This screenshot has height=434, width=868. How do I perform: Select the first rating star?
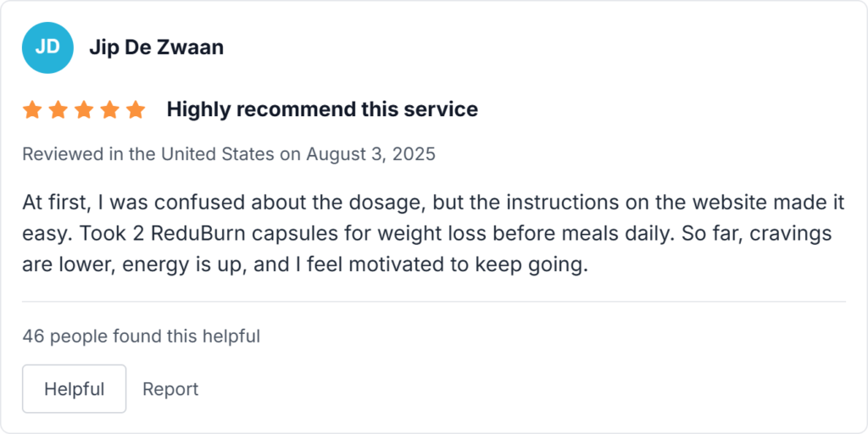[x=32, y=109]
